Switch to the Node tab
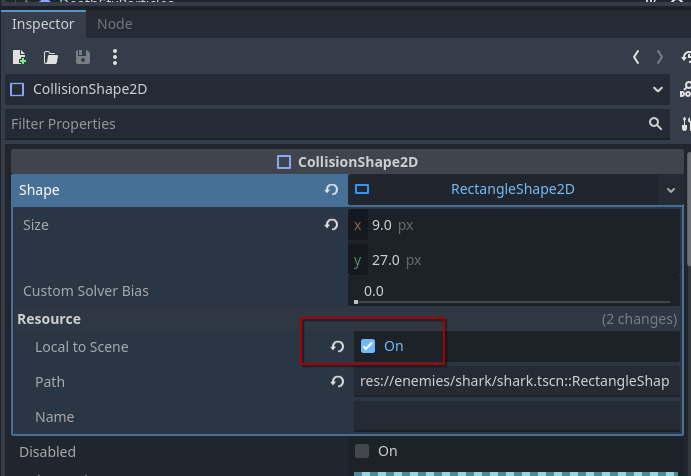Screen dimensions: 691x476 click(x=114, y=24)
